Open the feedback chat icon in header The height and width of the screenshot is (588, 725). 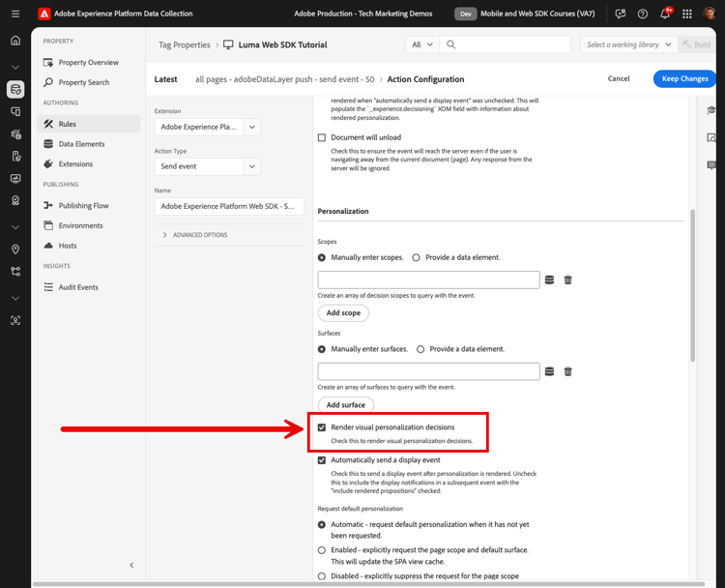(x=621, y=14)
